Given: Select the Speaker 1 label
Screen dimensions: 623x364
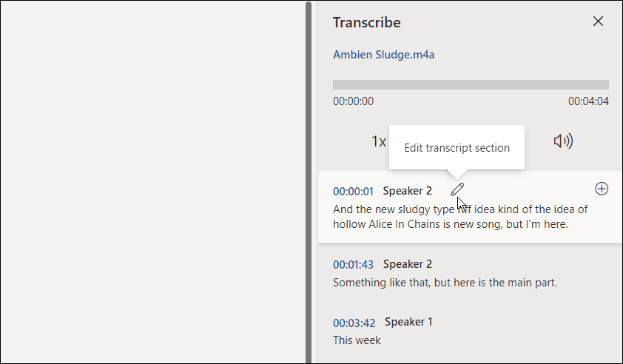Looking at the screenshot, I should click(408, 322).
